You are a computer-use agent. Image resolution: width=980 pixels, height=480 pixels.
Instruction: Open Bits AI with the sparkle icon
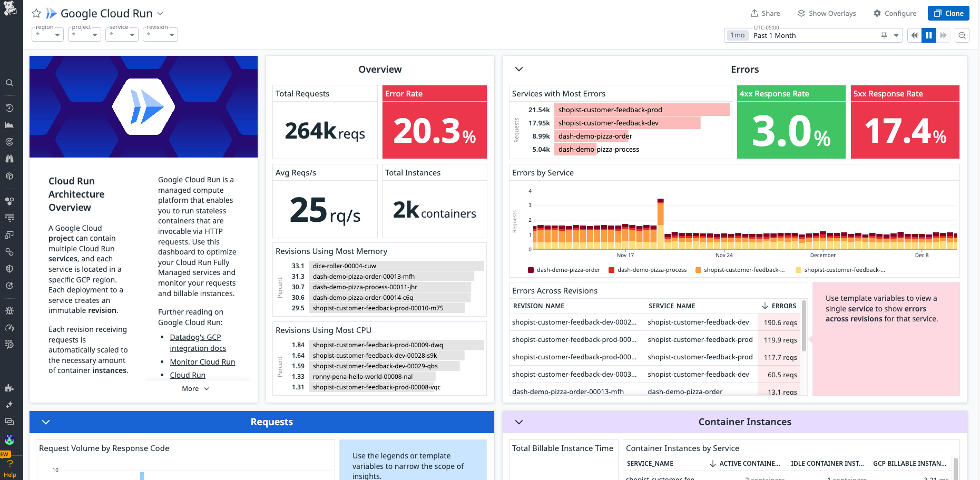[x=9, y=405]
